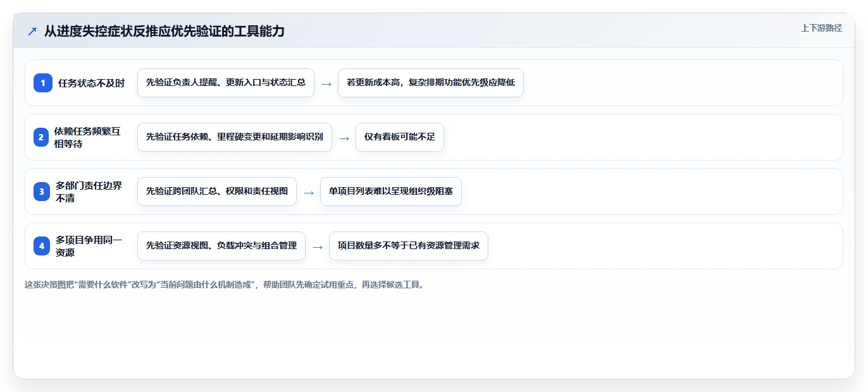This screenshot has height=392, width=868.
Task: Click the 依赖任务频繁互相等待 label
Action: pyautogui.click(x=87, y=137)
